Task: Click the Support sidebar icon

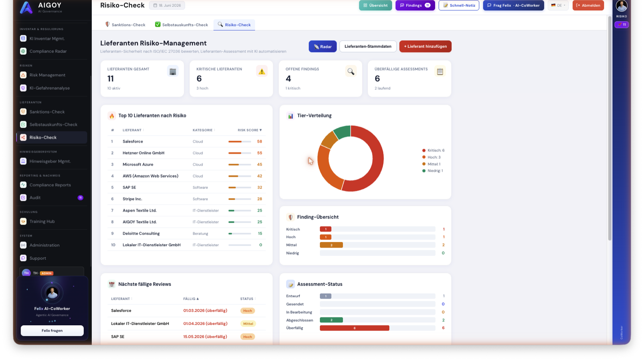Action: 23,258
